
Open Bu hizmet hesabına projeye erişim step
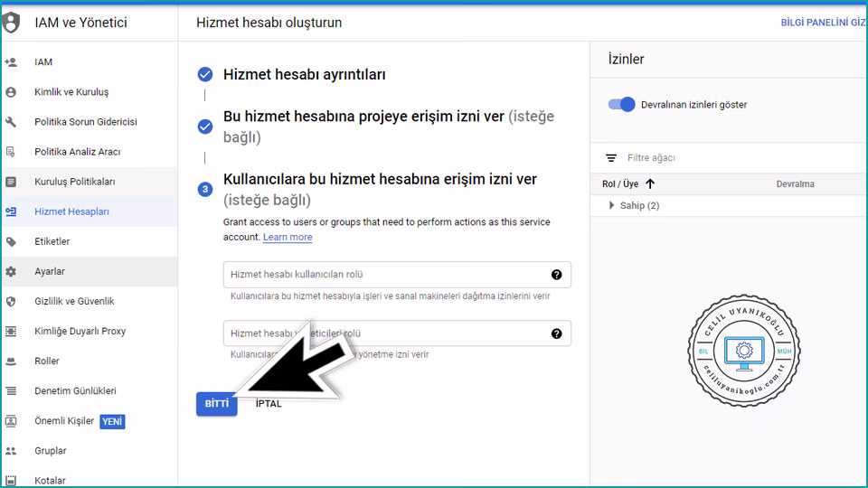pos(389,127)
